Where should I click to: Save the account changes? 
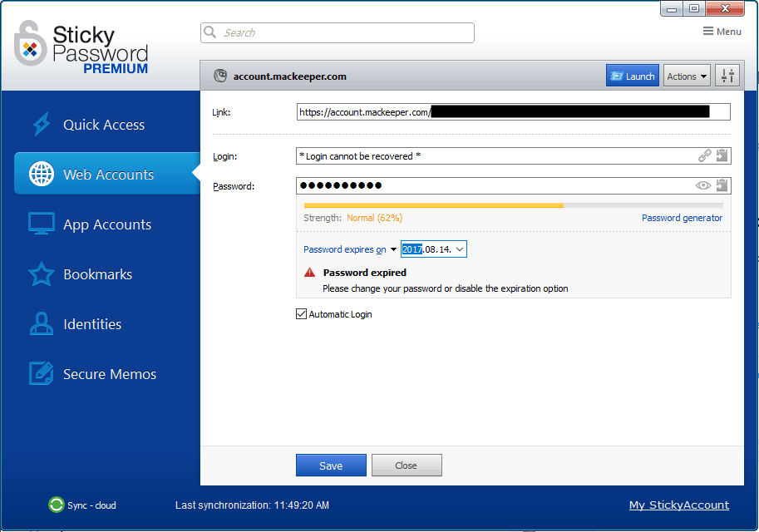pyautogui.click(x=330, y=465)
